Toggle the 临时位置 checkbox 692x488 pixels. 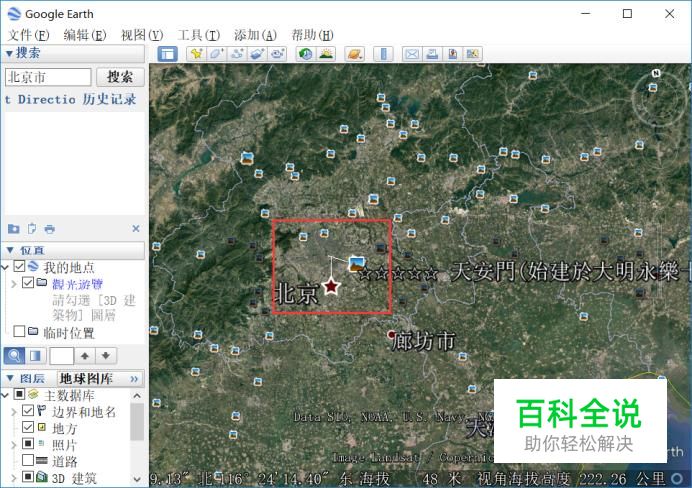click(x=19, y=331)
